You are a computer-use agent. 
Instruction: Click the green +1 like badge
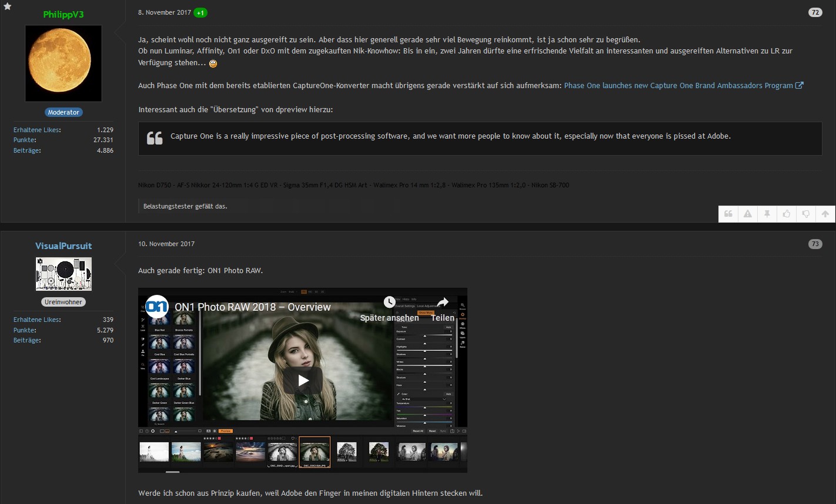pos(201,12)
